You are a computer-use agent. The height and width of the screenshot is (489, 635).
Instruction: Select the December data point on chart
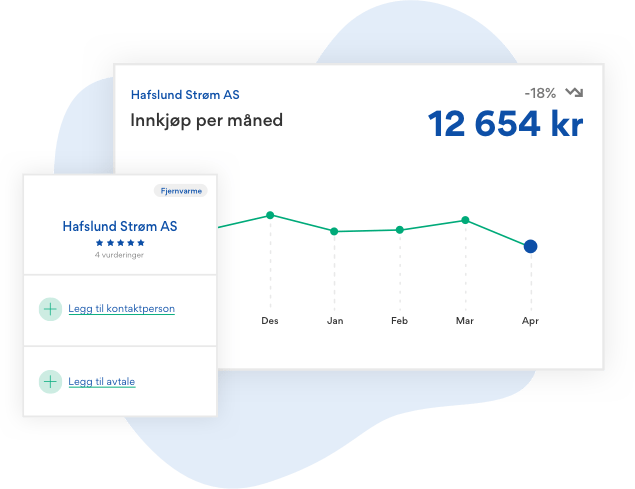click(x=270, y=215)
